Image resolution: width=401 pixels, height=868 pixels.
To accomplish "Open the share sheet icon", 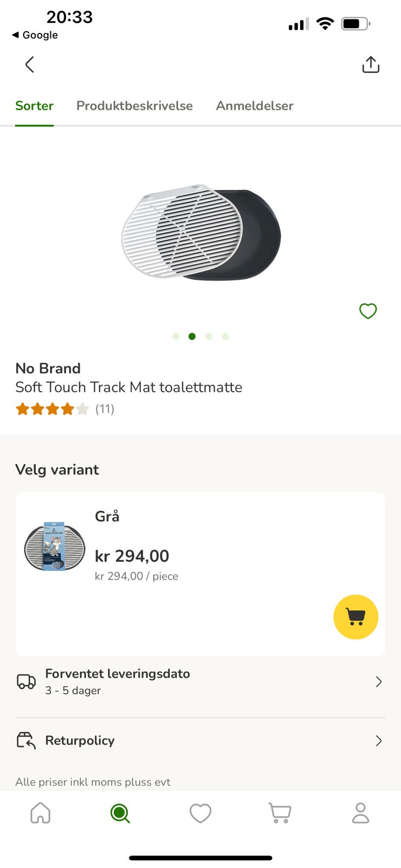I will (371, 65).
